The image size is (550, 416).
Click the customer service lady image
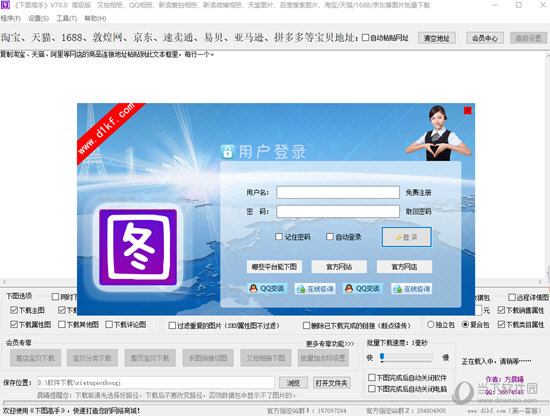(x=438, y=133)
